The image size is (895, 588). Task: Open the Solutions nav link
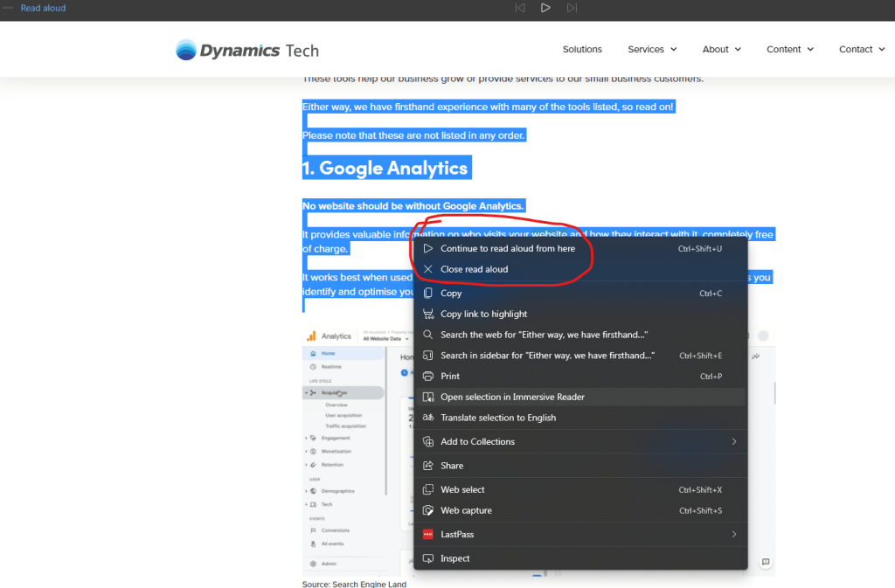pos(582,49)
